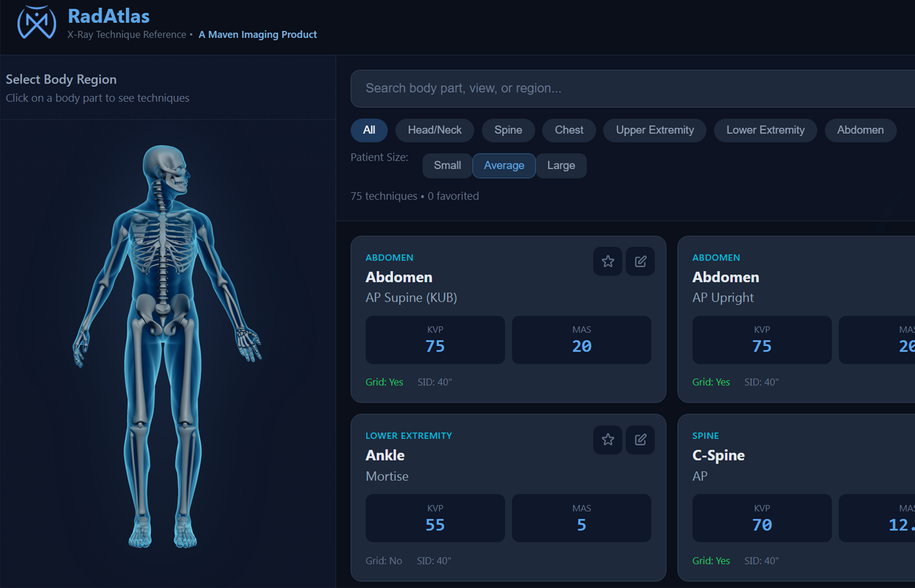This screenshot has height=588, width=915.
Task: Switch to the Chest category filter
Action: point(568,130)
